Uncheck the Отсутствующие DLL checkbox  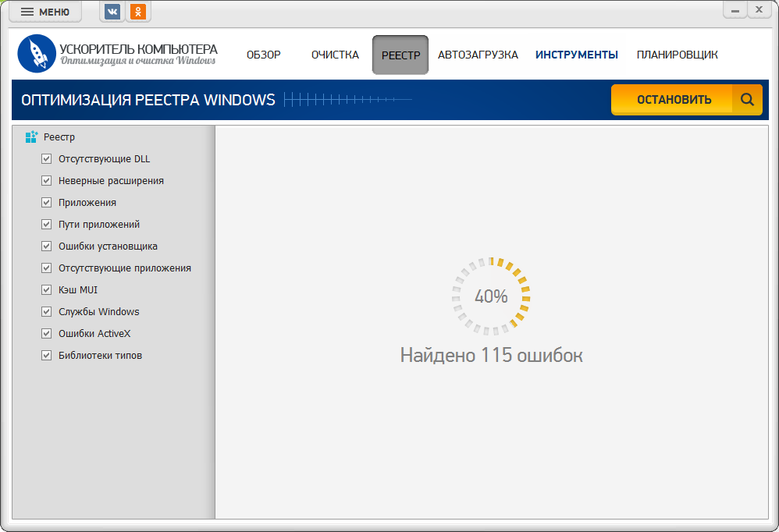coord(46,159)
